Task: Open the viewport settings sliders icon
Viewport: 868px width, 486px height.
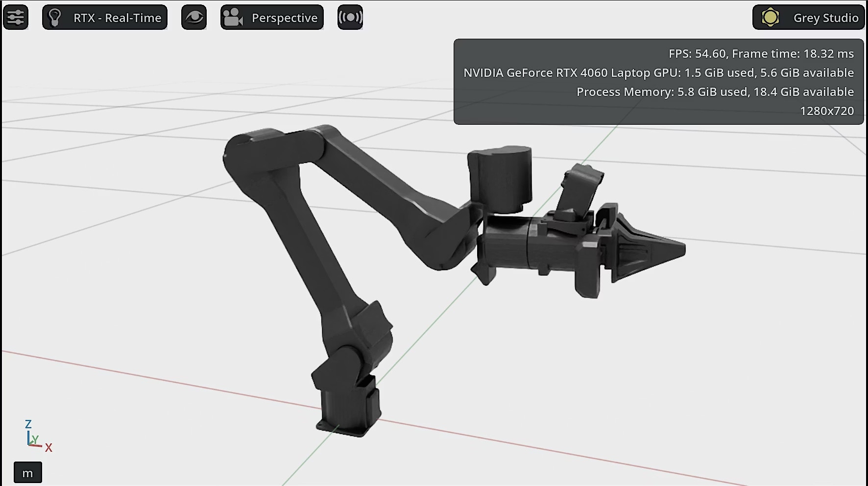Action: pos(16,18)
